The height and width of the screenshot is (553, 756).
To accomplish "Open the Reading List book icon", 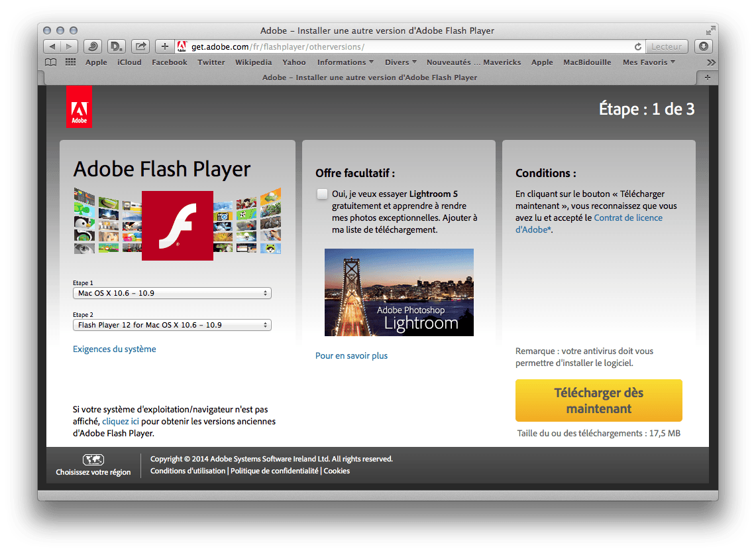I will (x=50, y=62).
